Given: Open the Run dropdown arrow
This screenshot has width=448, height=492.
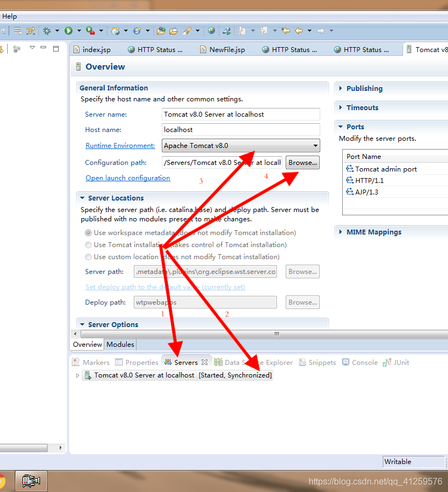Looking at the screenshot, I should point(79,31).
